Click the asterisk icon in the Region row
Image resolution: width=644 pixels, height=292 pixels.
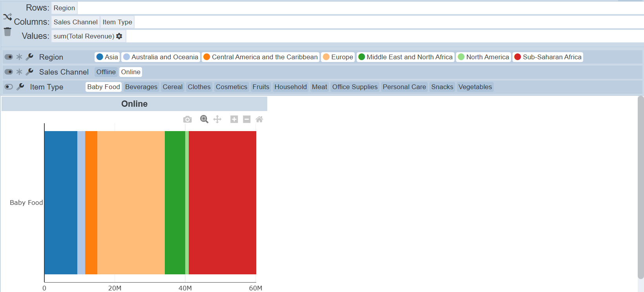[19, 57]
